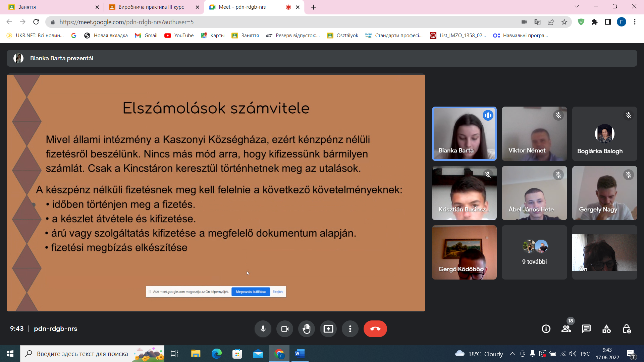Open the activities shapes icon

tap(606, 329)
